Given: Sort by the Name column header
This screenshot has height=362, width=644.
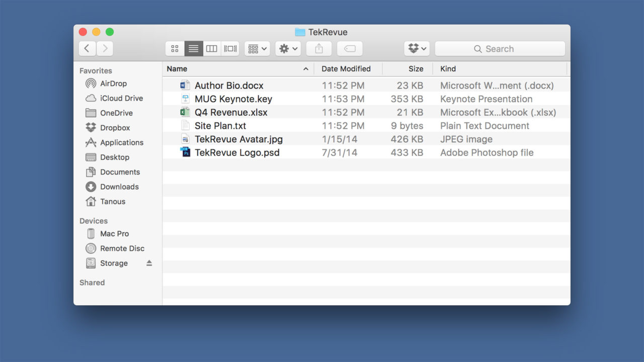Looking at the screenshot, I should pos(177,69).
